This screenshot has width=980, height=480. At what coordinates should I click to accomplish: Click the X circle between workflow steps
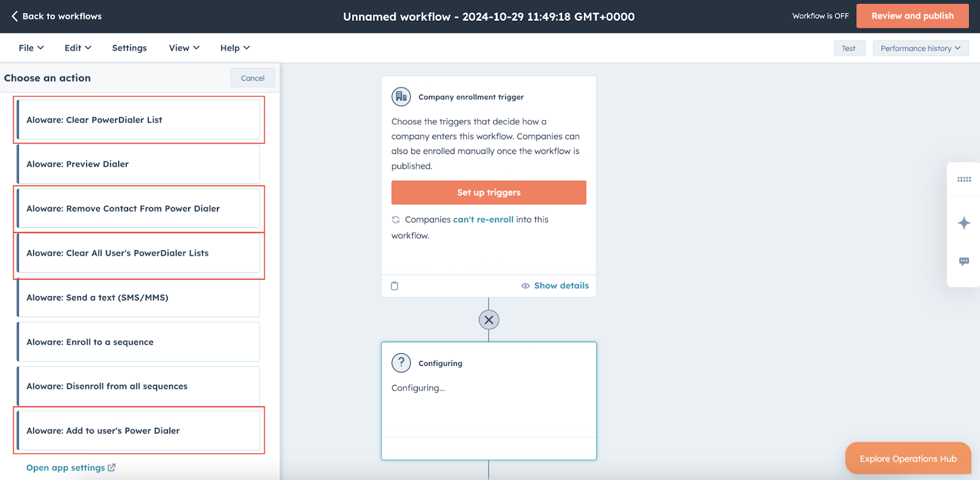489,320
